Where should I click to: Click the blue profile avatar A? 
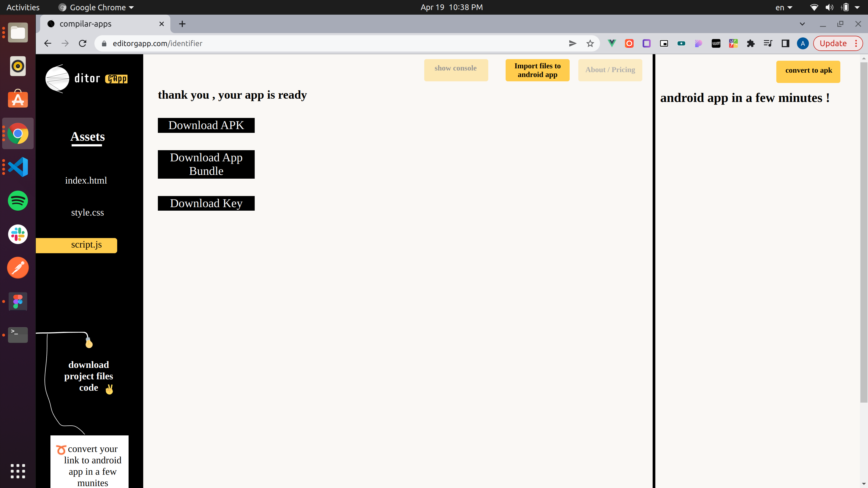803,43
